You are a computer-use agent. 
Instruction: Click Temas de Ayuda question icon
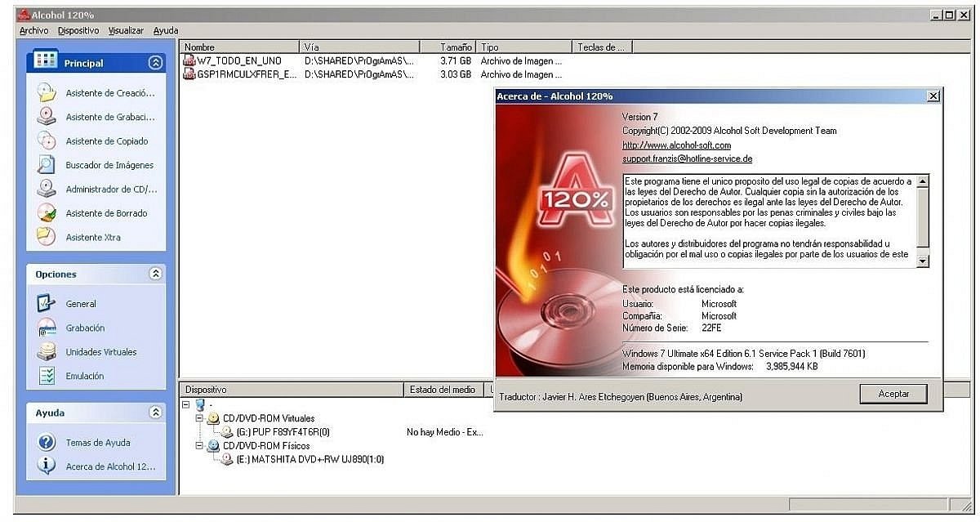pos(46,443)
